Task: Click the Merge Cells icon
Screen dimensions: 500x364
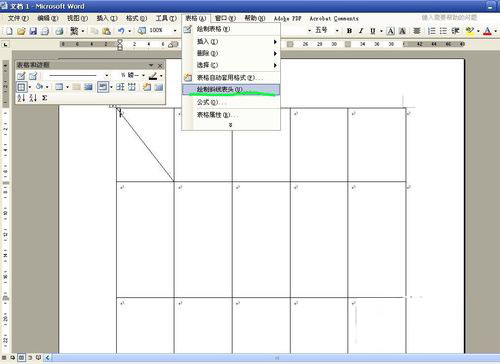Action: point(77,87)
